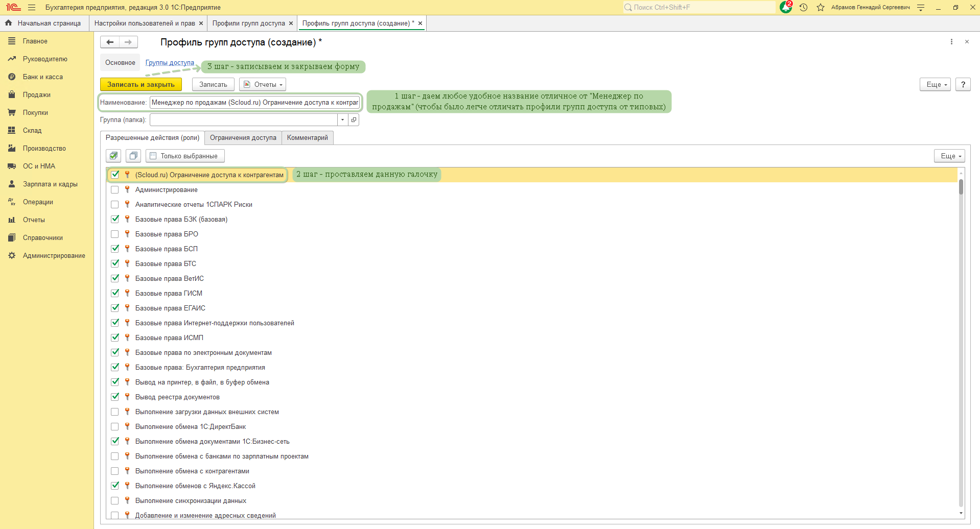Toggle the Базовые права БСП checkbox
The image size is (980, 529).
click(115, 249)
